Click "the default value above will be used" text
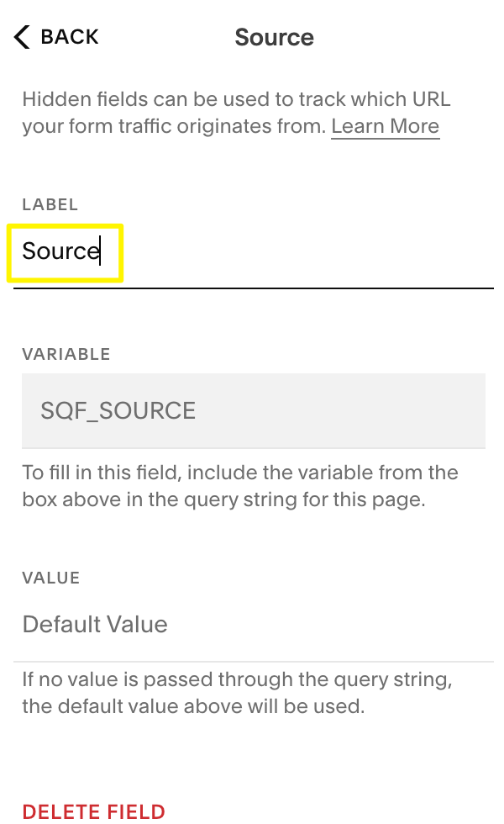 tap(193, 706)
